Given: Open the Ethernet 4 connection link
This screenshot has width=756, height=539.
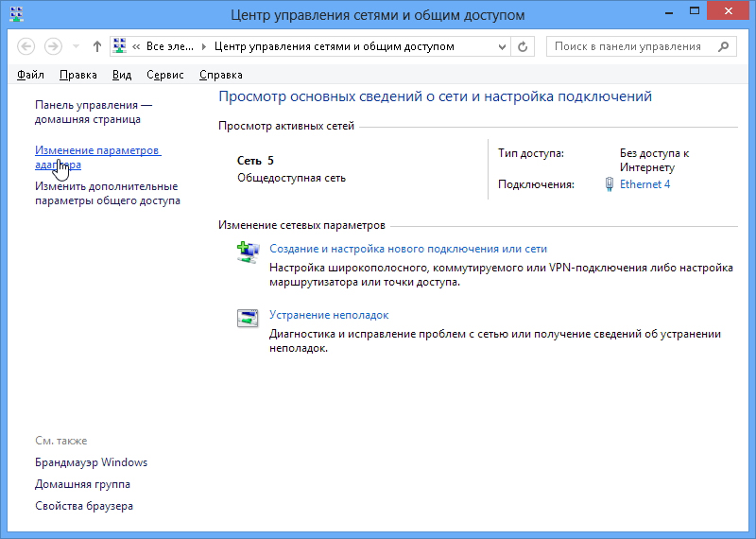Looking at the screenshot, I should pos(644,184).
